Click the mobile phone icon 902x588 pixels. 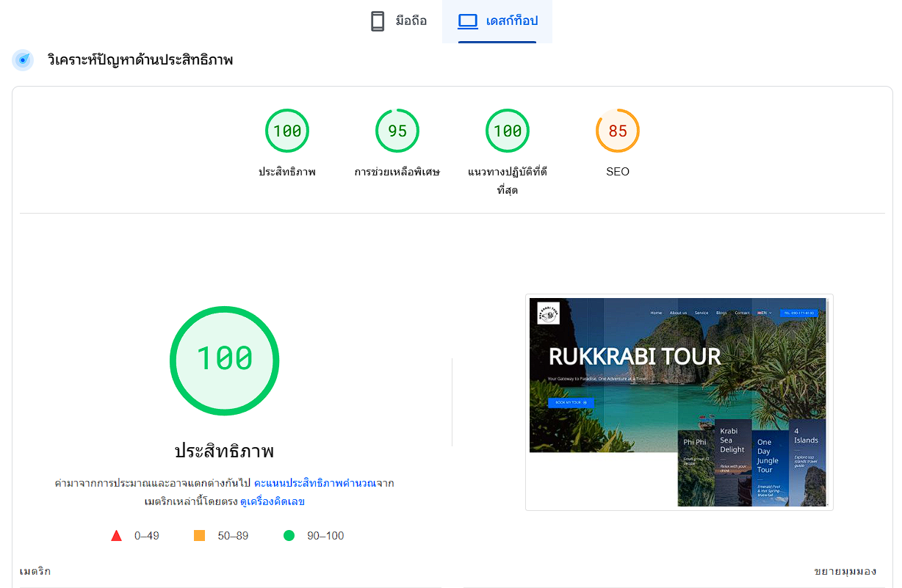(378, 21)
